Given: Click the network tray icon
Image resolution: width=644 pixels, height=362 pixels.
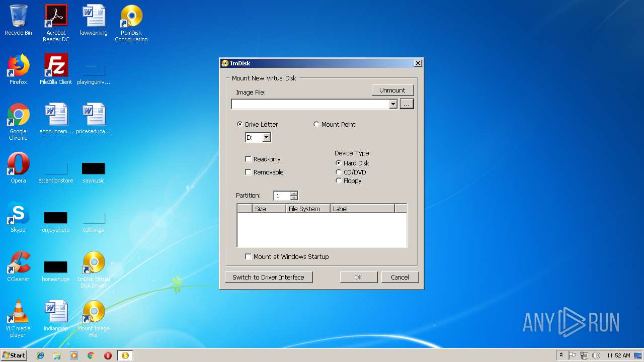Looking at the screenshot, I should coord(584,355).
